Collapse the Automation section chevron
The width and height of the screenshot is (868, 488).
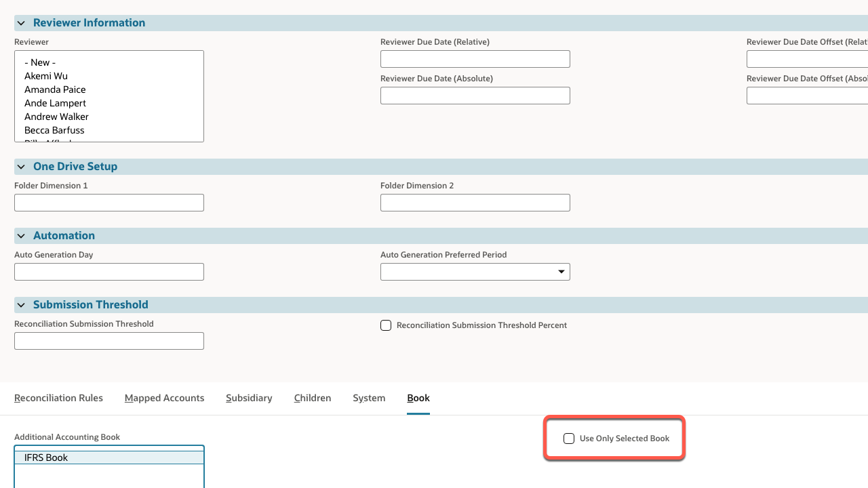[x=21, y=236]
